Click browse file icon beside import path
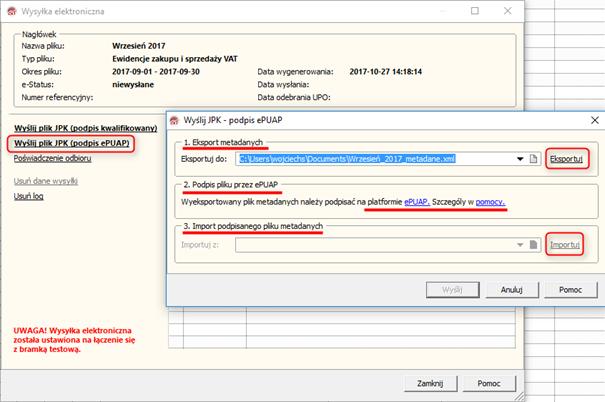 pyautogui.click(x=533, y=245)
